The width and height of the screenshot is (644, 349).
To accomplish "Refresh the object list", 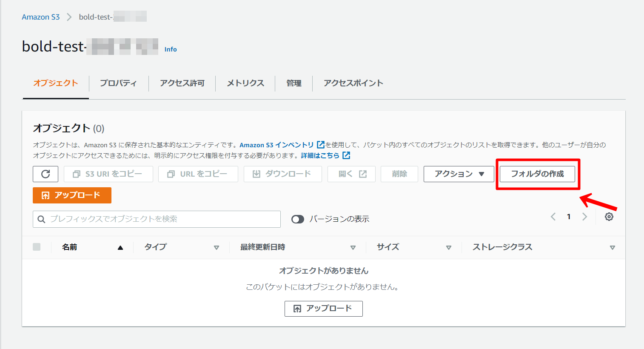I will [x=45, y=174].
